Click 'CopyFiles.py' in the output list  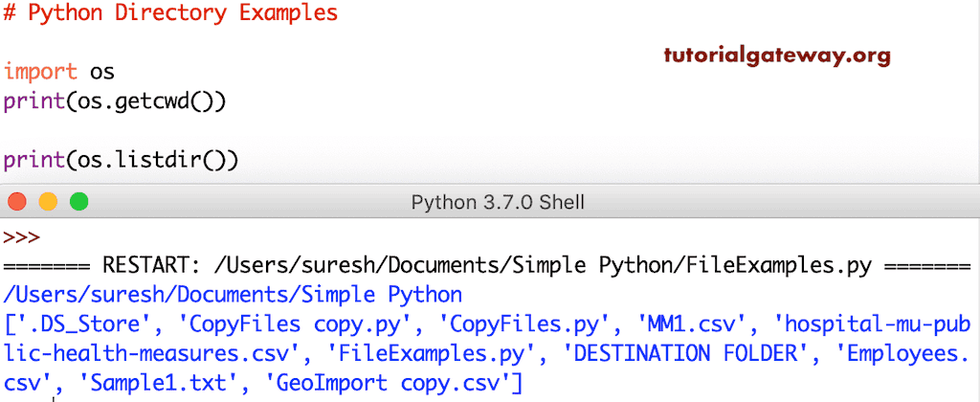coord(525,324)
